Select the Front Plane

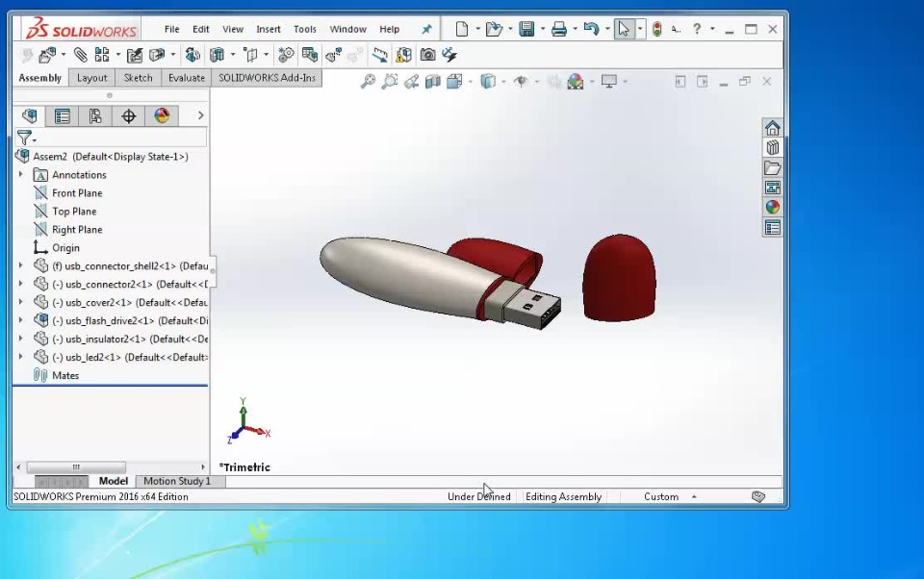click(77, 192)
